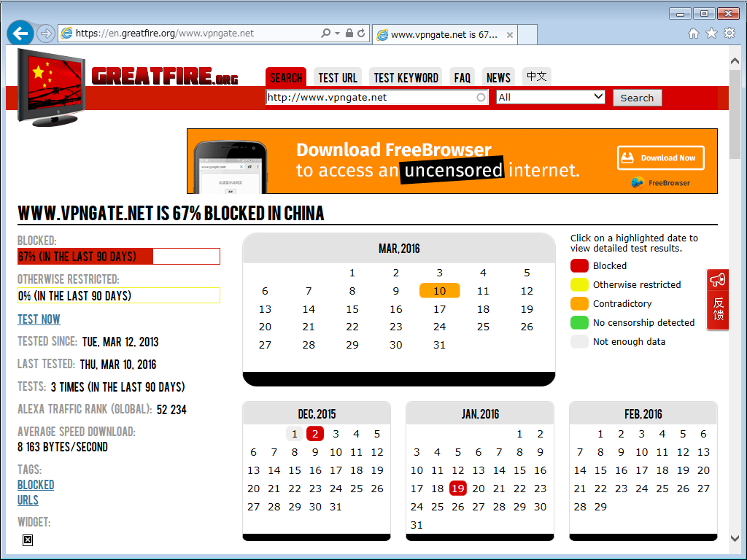Click the FreeBrowser logo in banner
The width and height of the screenshot is (747, 560).
[661, 183]
